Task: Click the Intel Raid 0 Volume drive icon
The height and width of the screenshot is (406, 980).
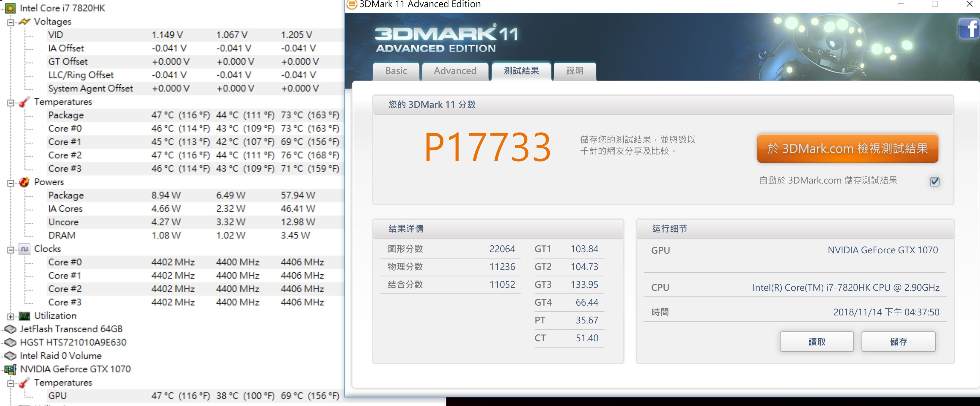Action: click(x=10, y=356)
